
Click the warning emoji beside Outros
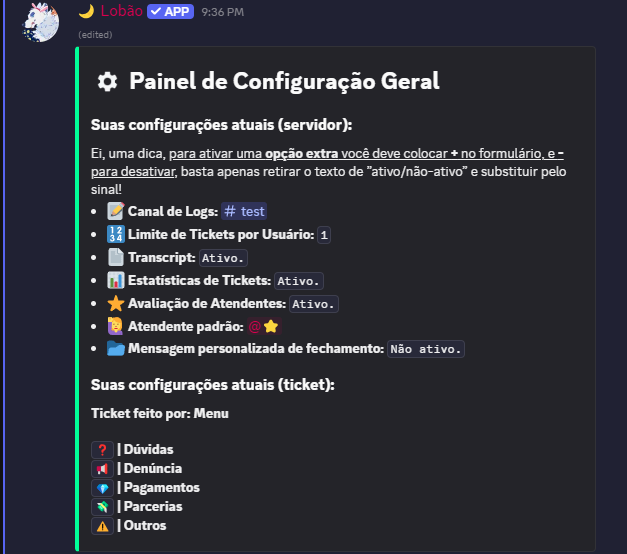(x=102, y=525)
